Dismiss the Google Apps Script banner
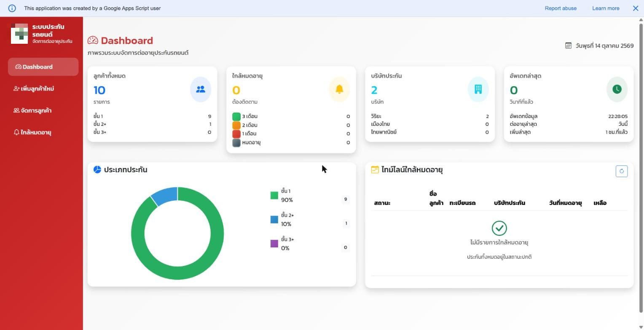 click(x=636, y=8)
